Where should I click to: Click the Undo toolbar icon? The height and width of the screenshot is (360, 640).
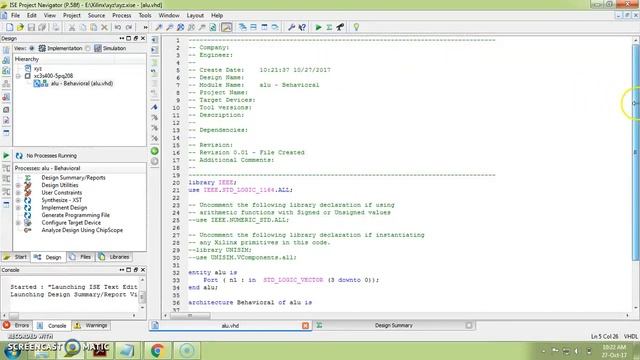tap(118, 27)
